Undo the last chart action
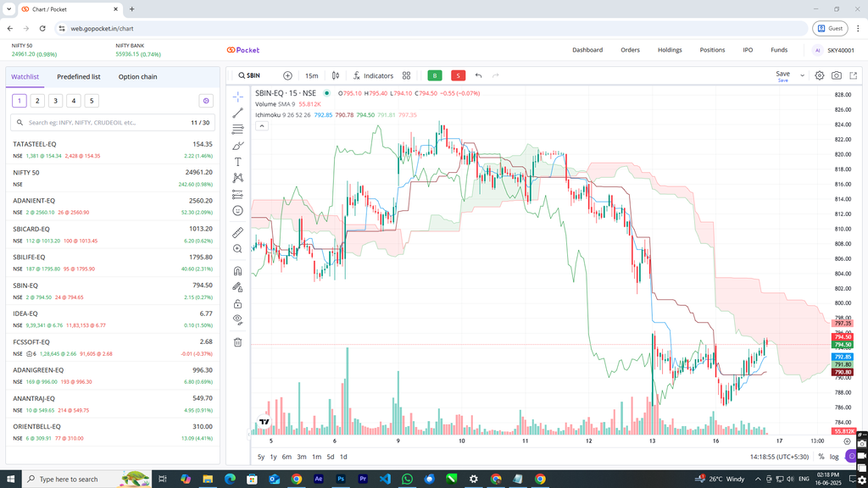Image resolution: width=868 pixels, height=488 pixels. pos(478,75)
